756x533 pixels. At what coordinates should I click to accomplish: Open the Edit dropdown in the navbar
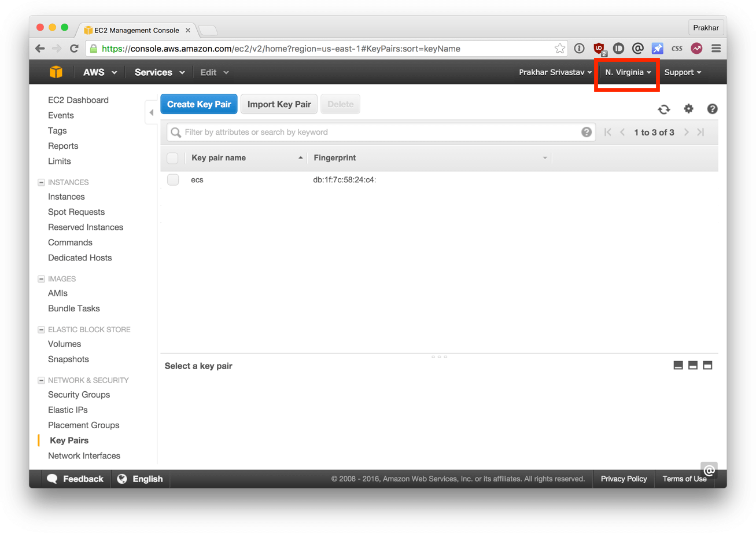215,72
